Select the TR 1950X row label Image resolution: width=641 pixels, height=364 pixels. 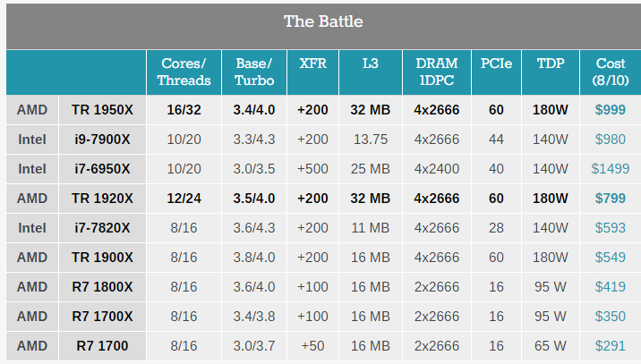coord(102,110)
